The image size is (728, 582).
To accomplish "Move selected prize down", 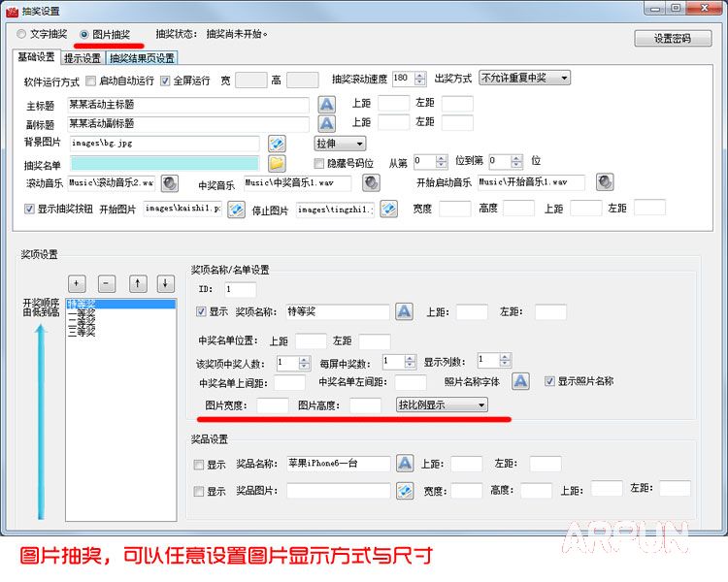I will 166,283.
